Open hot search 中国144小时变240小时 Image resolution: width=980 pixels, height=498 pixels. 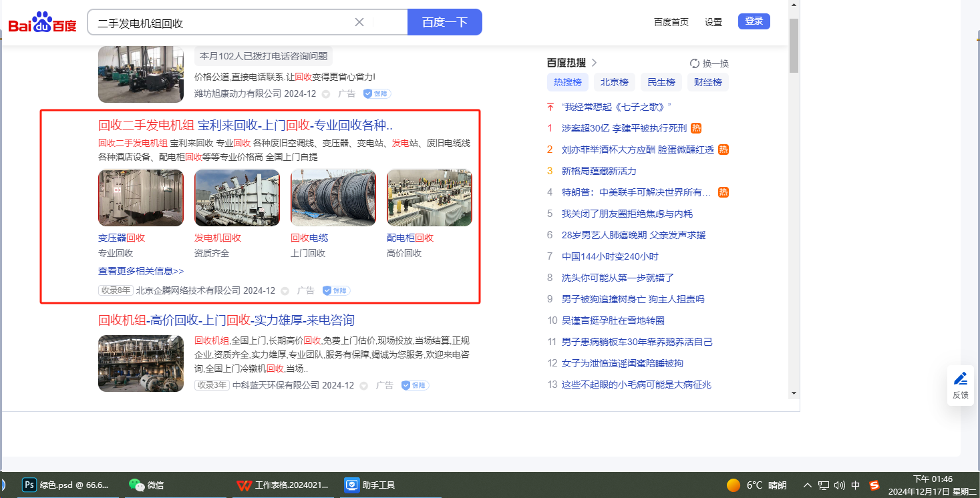point(610,256)
